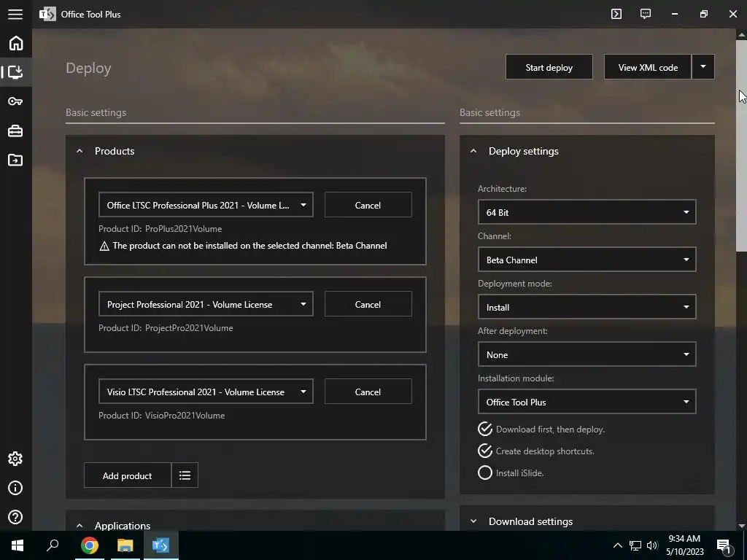Open Settings gear in sidebar
This screenshot has width=747, height=560.
(15, 459)
